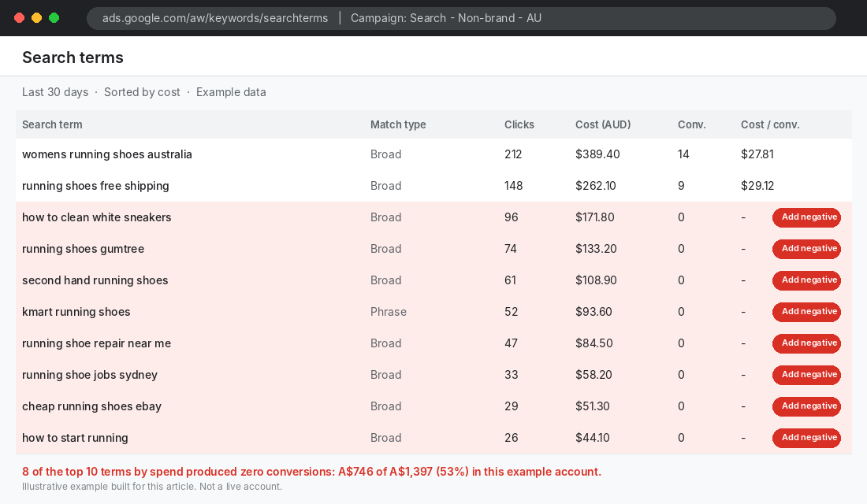Add negative for 'cheap running shoes ebay'

(x=806, y=406)
